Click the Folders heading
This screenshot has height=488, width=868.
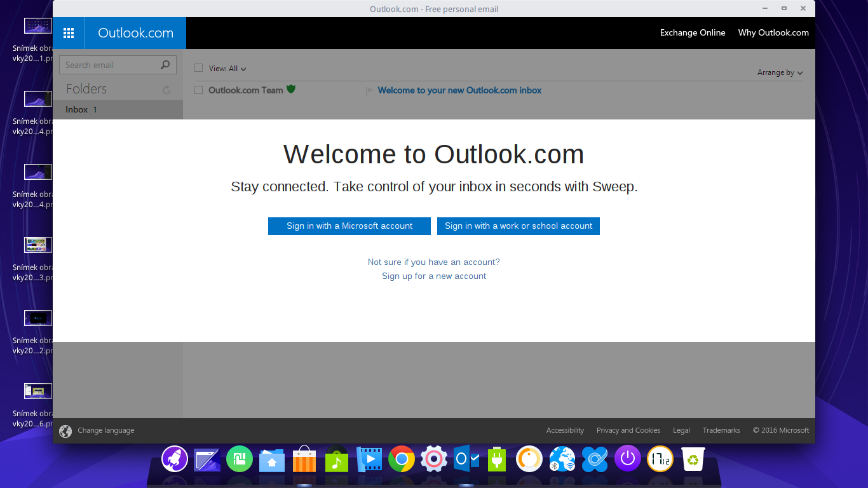[86, 89]
